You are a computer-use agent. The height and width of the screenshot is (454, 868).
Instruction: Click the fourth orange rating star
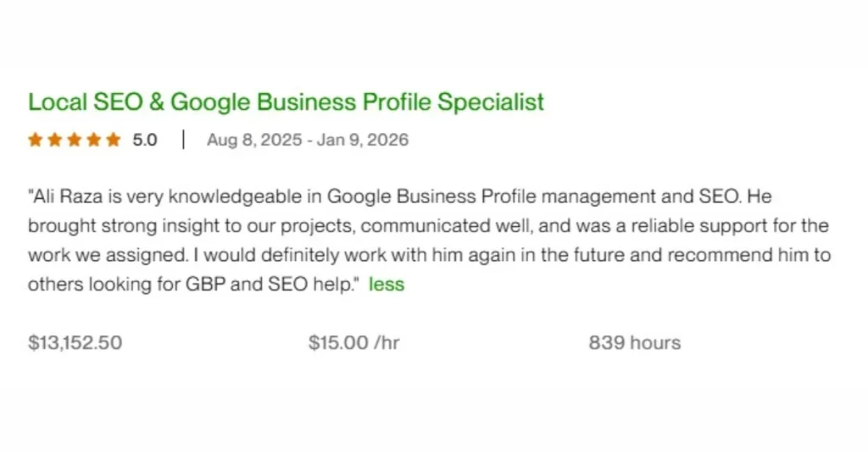93,140
